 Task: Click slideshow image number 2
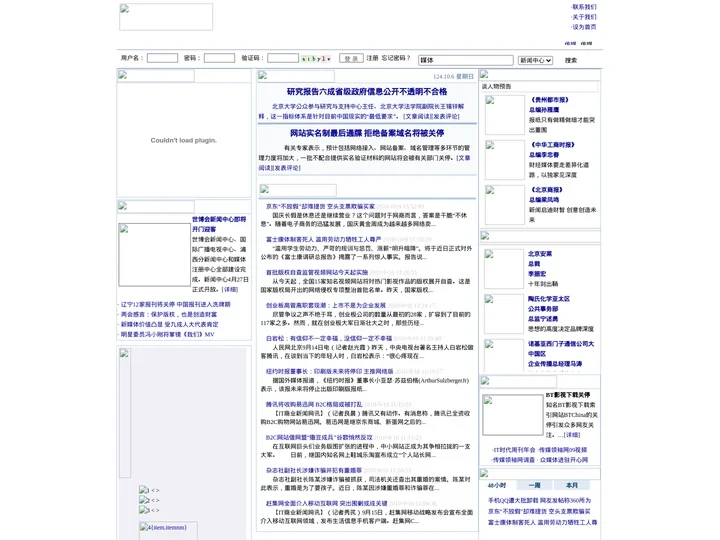(144, 500)
